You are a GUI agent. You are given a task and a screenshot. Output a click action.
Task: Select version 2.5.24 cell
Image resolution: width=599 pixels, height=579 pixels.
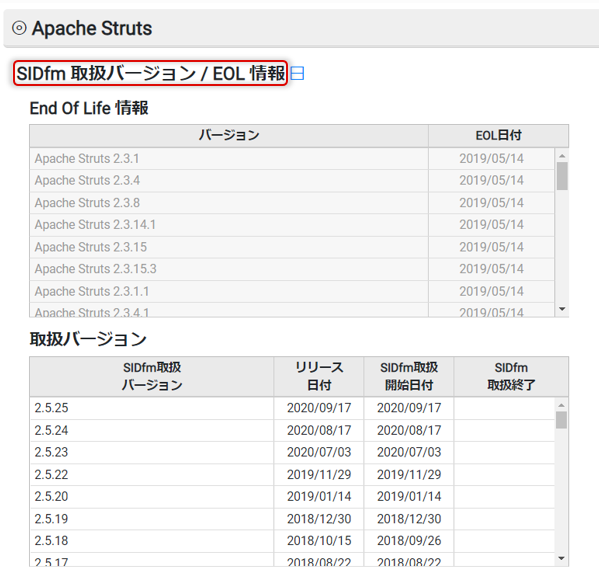coord(152,430)
